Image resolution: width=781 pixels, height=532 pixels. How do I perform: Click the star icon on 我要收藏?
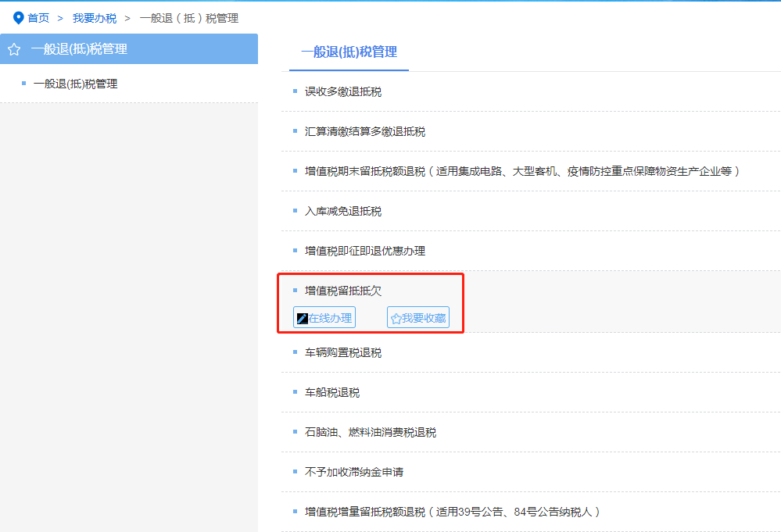pos(396,319)
